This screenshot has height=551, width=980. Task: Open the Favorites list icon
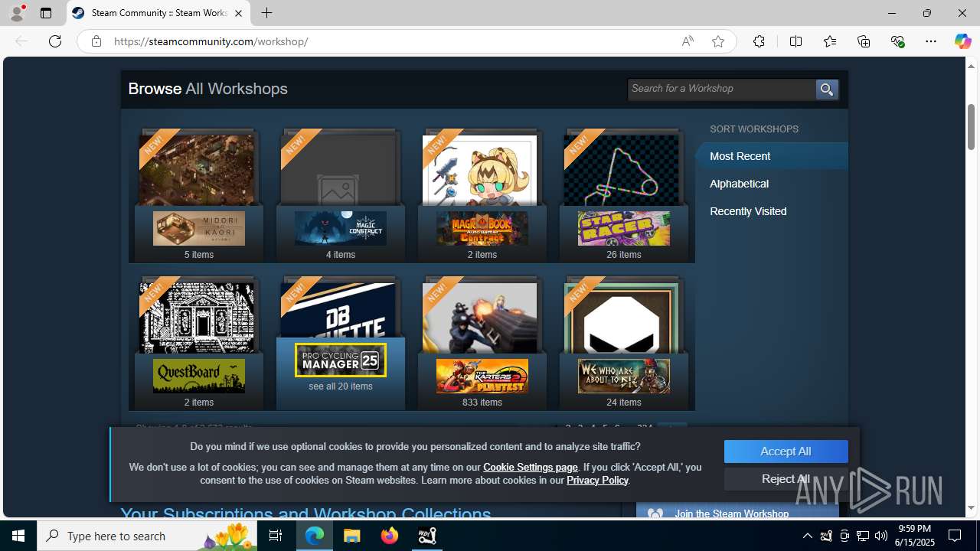click(830, 41)
